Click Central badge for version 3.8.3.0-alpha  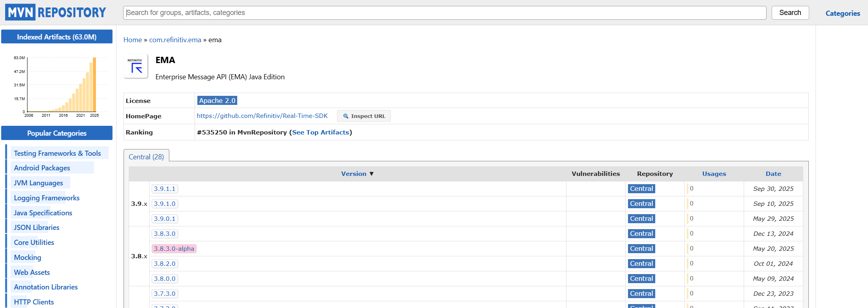click(641, 249)
